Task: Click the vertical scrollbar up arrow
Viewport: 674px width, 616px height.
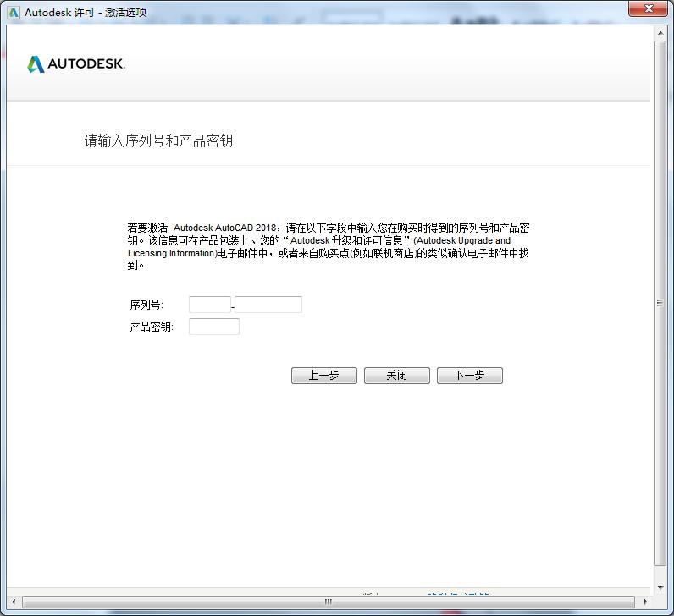Action: 660,33
